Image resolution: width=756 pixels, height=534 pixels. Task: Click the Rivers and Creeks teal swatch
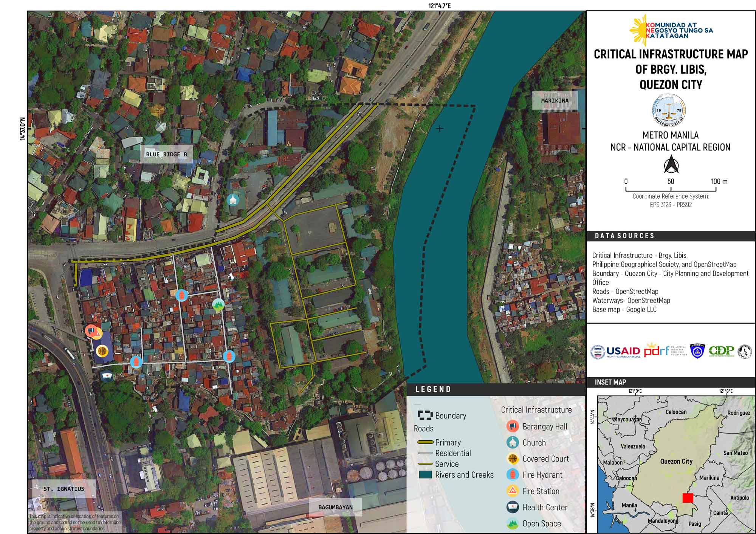[x=425, y=475]
